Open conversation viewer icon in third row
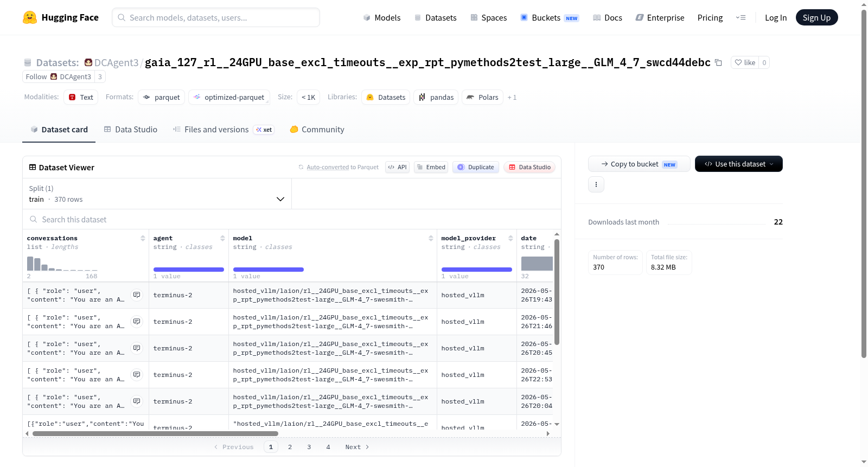Viewport: 868px width, 467px height. (x=137, y=348)
